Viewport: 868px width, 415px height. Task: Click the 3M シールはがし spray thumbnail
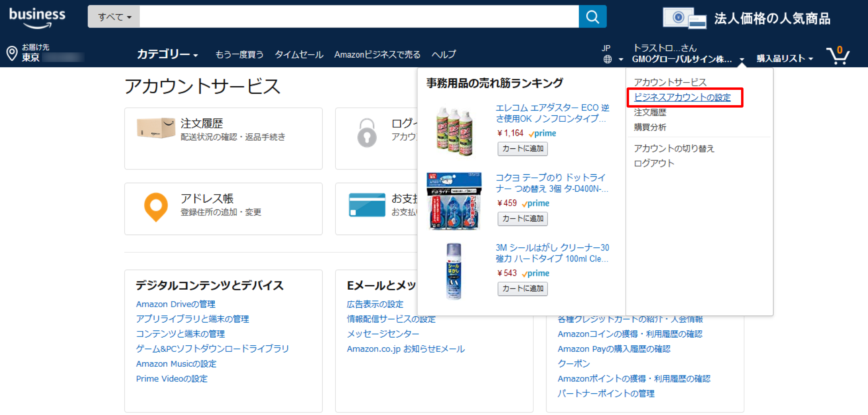[454, 271]
